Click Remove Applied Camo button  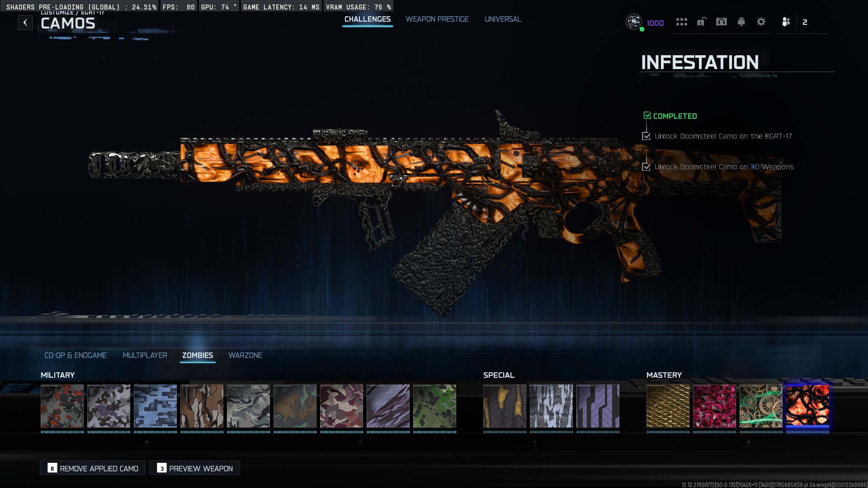93,468
